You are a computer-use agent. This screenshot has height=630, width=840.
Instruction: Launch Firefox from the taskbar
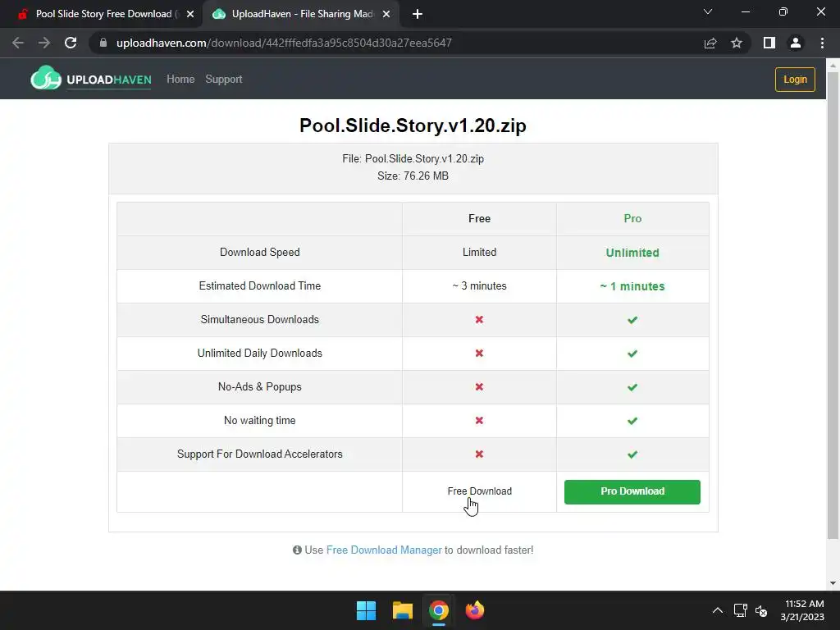475,610
